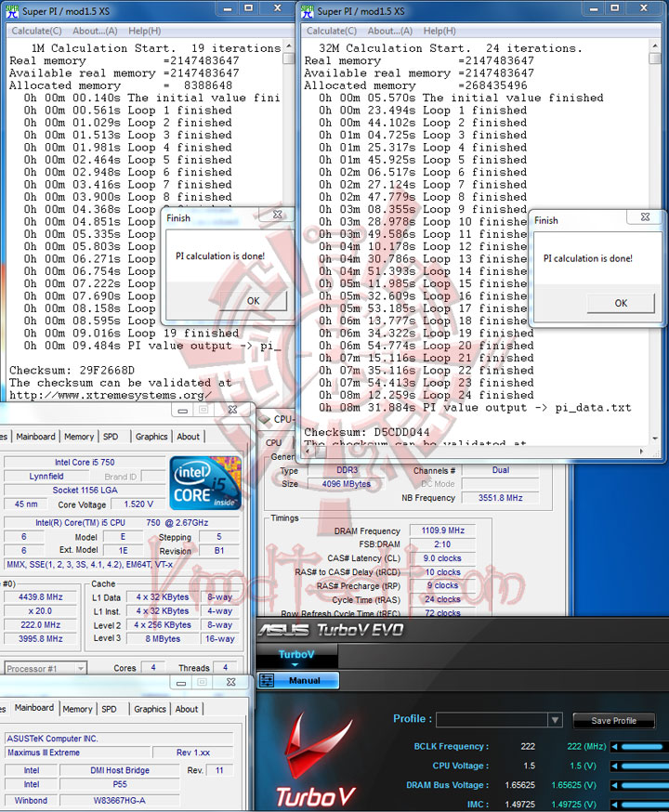Switch to Mainboard tab in upper CPU-Z

tap(35, 437)
